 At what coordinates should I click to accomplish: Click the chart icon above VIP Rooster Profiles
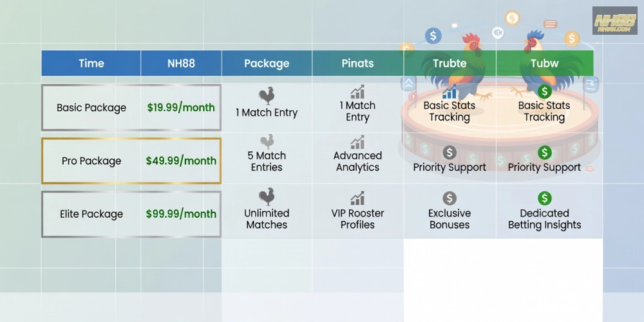pos(357,198)
